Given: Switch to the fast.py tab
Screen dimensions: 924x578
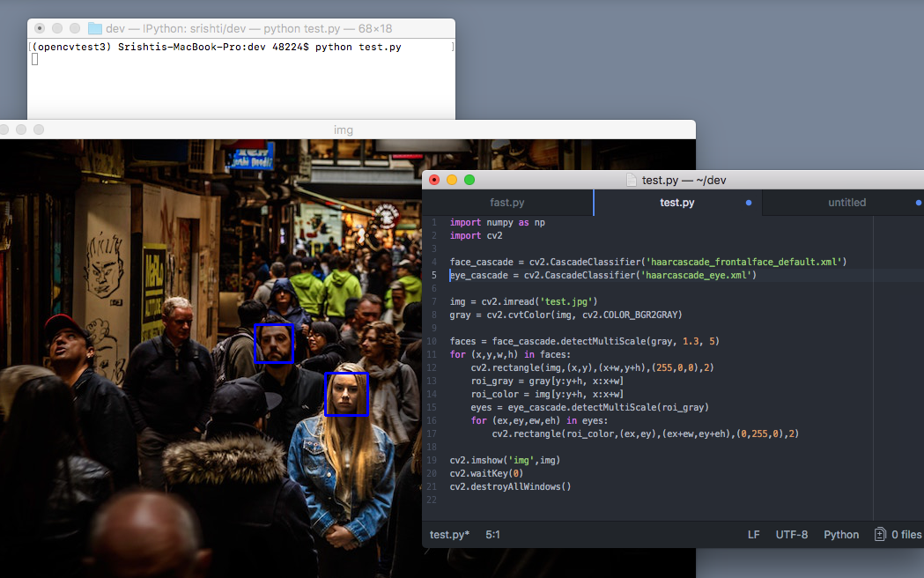Looking at the screenshot, I should 507,203.
